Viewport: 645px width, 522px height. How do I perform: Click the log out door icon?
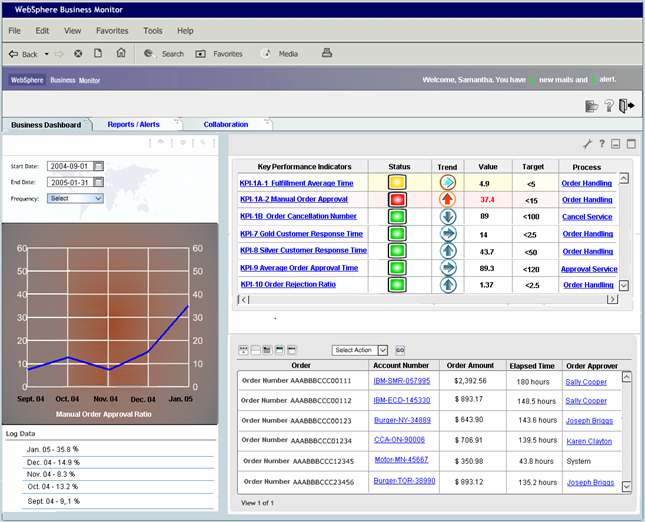pyautogui.click(x=626, y=106)
